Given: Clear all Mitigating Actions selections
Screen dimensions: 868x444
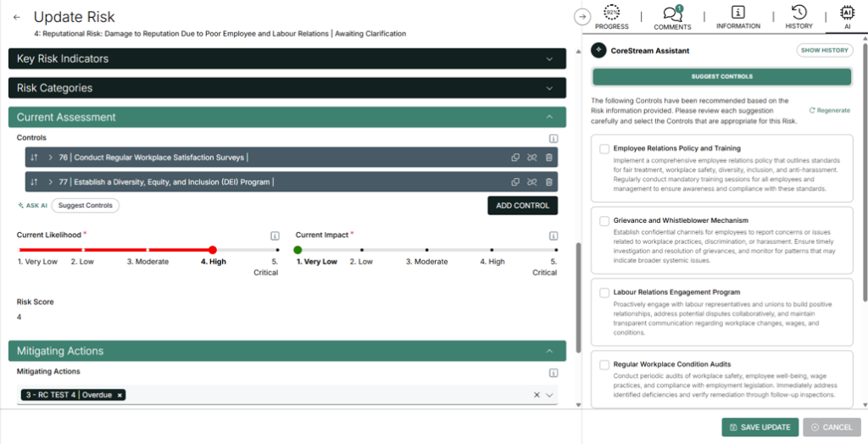Looking at the screenshot, I should pyautogui.click(x=537, y=396).
